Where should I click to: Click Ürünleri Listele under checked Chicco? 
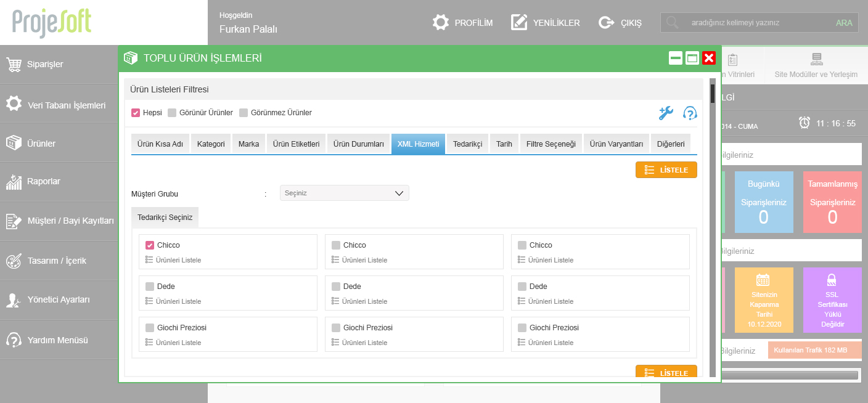coord(178,260)
